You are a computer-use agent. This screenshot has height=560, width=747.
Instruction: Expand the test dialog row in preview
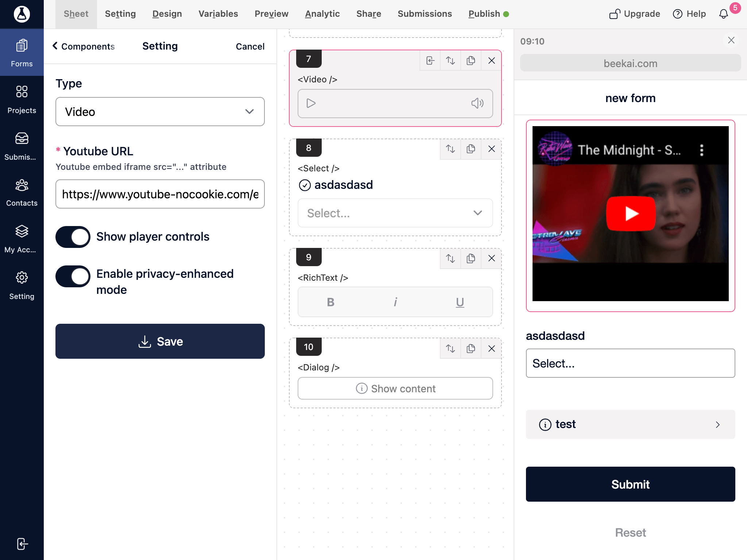[630, 424]
